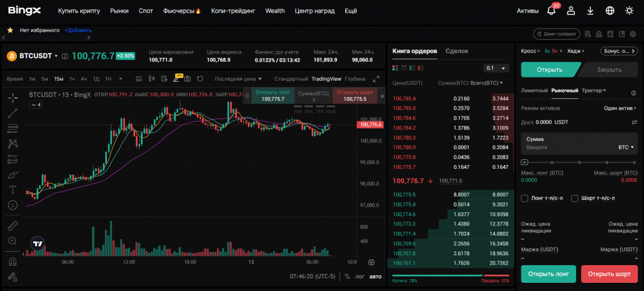The height and width of the screenshot is (291, 644).
Task: Open the calculator icon in top toolbar
Action: tap(610, 34)
